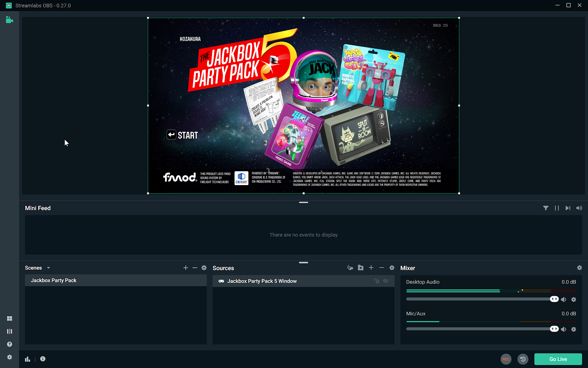The image size is (588, 368).
Task: Skip the current alert in Mini Feed
Action: pyautogui.click(x=568, y=208)
